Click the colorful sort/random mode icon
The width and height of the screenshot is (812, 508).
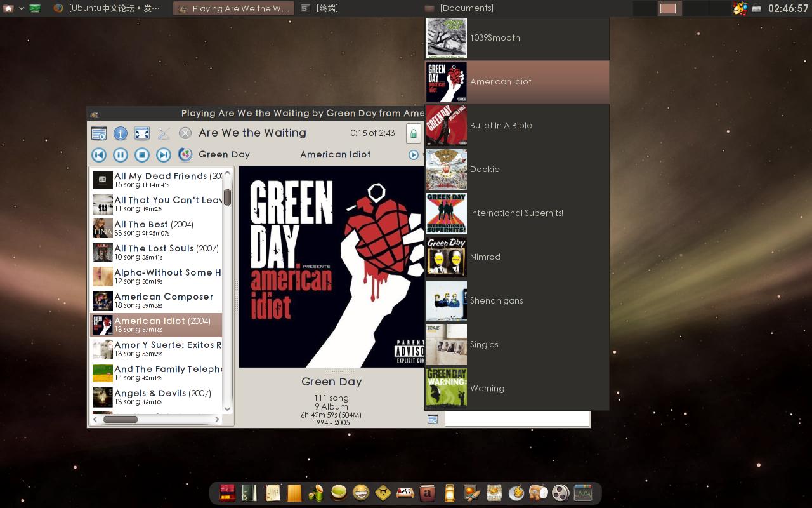point(185,154)
